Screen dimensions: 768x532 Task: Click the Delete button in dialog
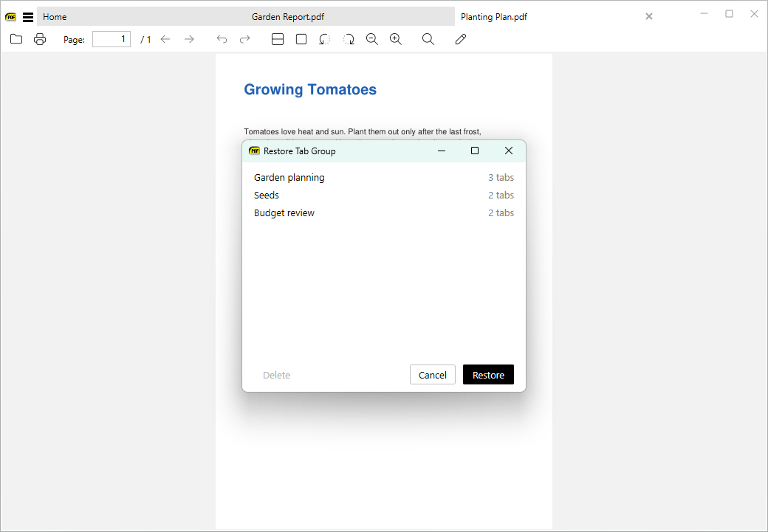pos(277,375)
